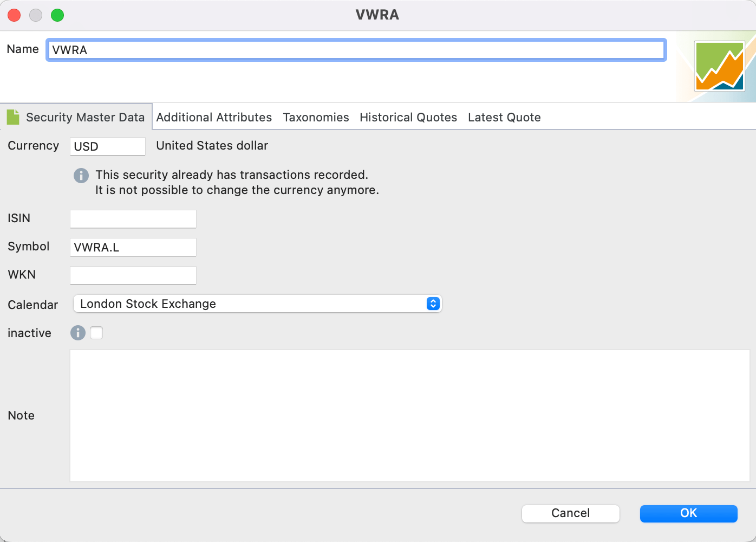Screen dimensions: 756x542
Task: Click the empty WKN field
Action: 133,275
